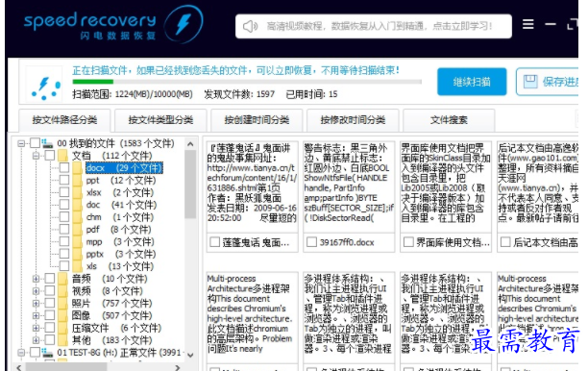Click the 保存进度 button
This screenshot has height=371, width=588.
tap(548, 82)
